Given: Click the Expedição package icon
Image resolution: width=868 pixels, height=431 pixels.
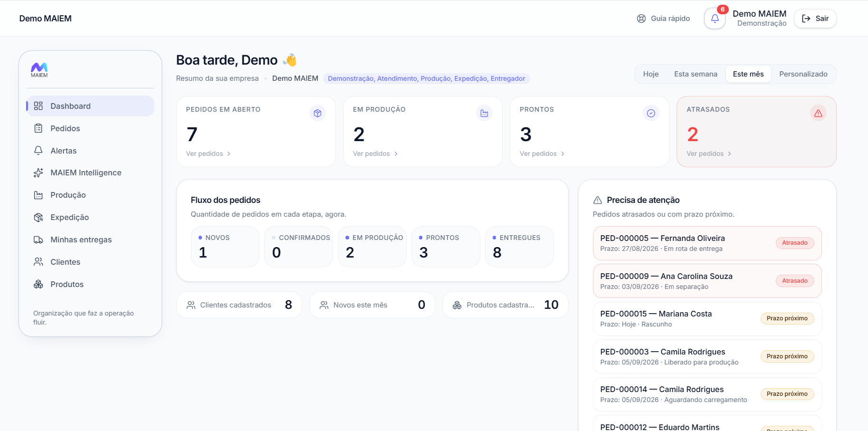Looking at the screenshot, I should point(38,217).
